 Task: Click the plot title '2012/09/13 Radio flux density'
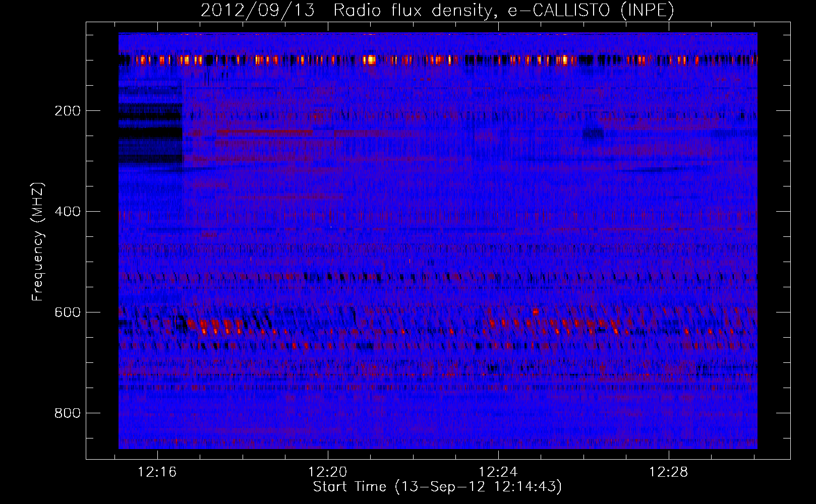point(437,11)
